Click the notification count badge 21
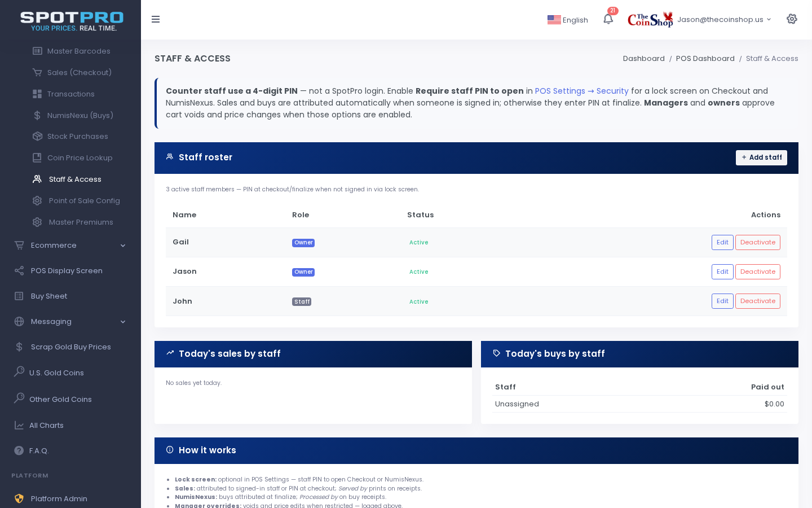This screenshot has width=812, height=508. point(613,11)
